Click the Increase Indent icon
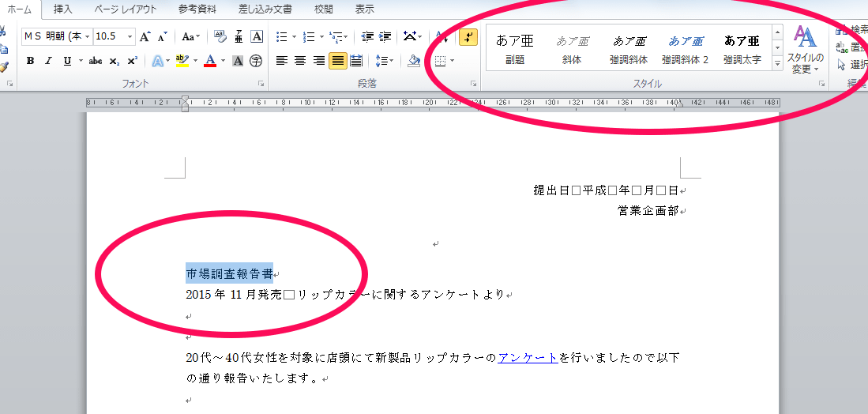The image size is (868, 414). click(x=386, y=36)
